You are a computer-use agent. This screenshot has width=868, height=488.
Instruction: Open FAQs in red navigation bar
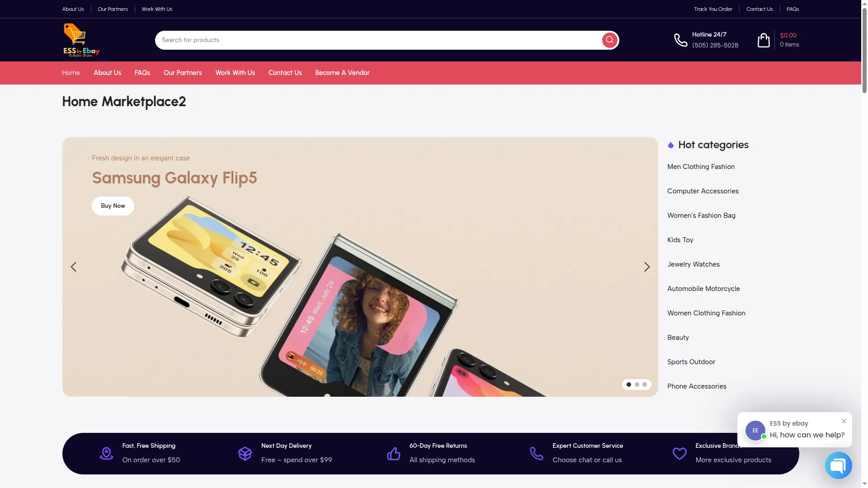142,73
